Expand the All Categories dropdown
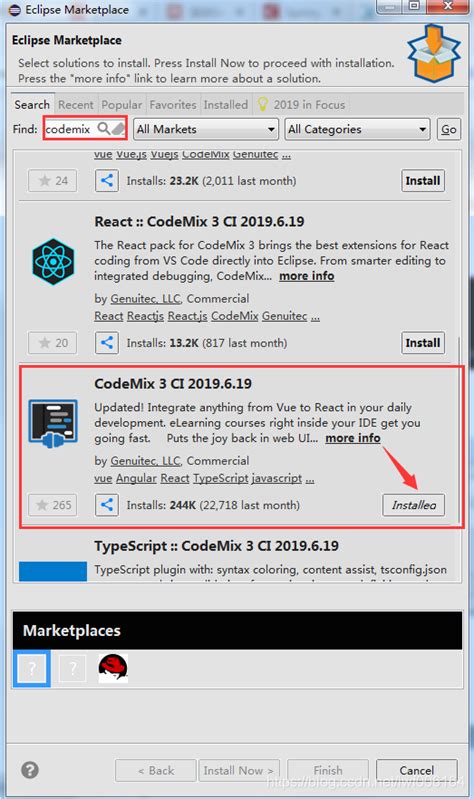The image size is (474, 799). (357, 129)
